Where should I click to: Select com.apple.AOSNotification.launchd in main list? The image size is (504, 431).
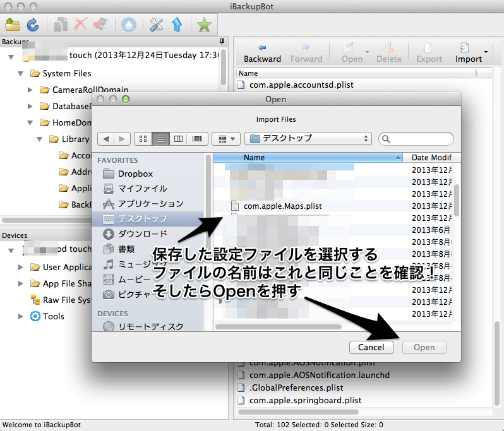pos(314,375)
